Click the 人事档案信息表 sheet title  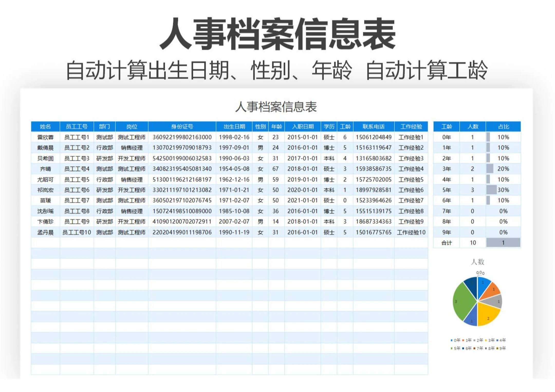[276, 107]
